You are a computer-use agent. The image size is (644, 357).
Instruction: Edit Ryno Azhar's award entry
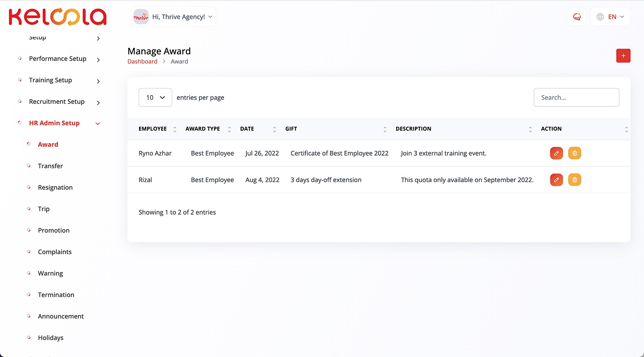pyautogui.click(x=556, y=153)
